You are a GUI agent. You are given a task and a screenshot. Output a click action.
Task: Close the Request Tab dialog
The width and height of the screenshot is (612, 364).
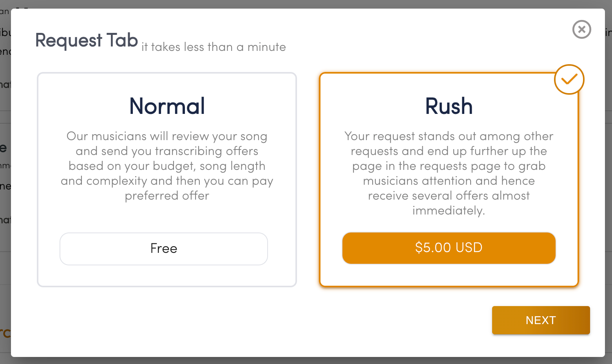[581, 29]
